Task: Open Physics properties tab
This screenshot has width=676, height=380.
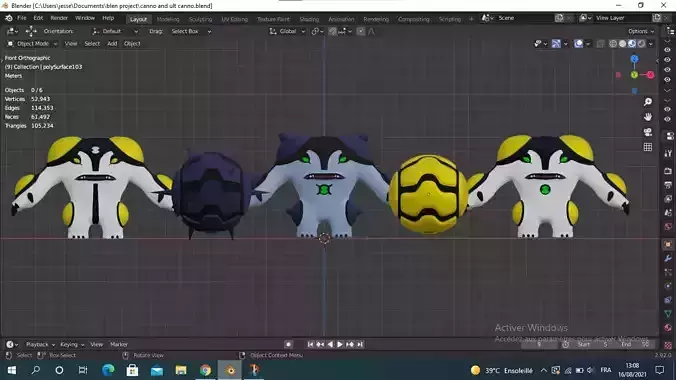Action: tap(668, 286)
